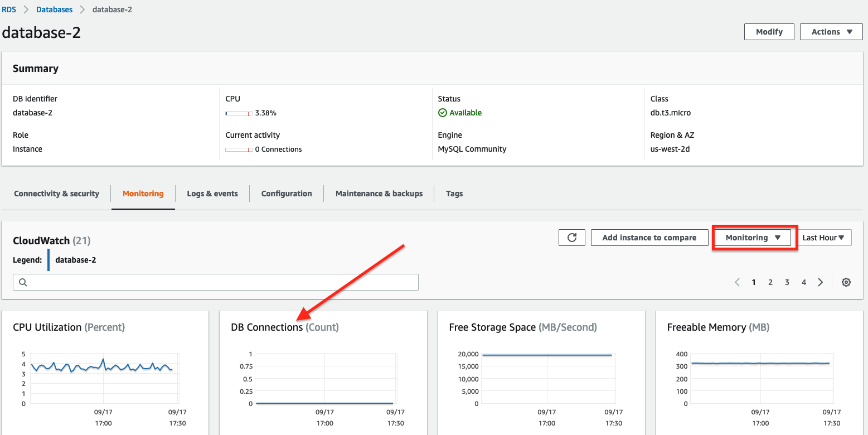Screen dimensions: 868x435
Task: Click the RDS breadcrumb link
Action: 9,9
